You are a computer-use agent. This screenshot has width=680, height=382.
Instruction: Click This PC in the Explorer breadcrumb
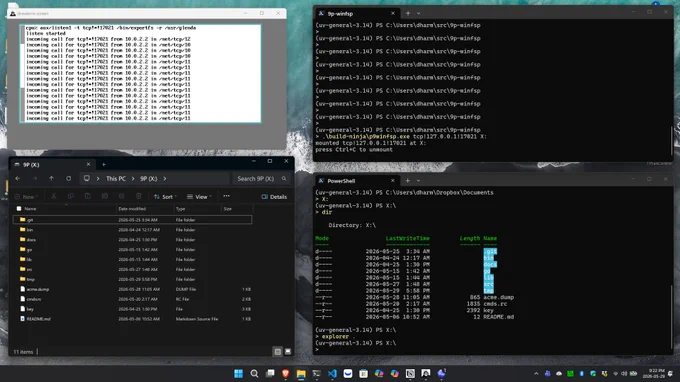(x=116, y=179)
